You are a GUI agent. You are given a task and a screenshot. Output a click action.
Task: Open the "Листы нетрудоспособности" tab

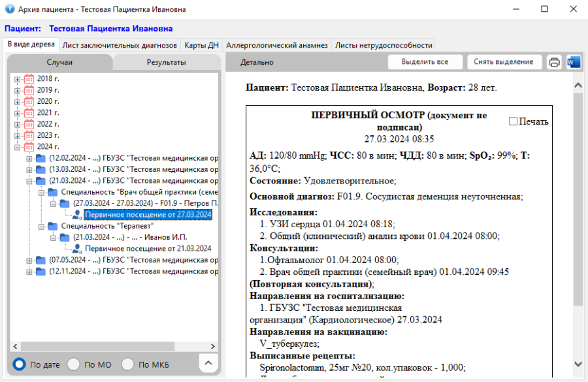[384, 45]
